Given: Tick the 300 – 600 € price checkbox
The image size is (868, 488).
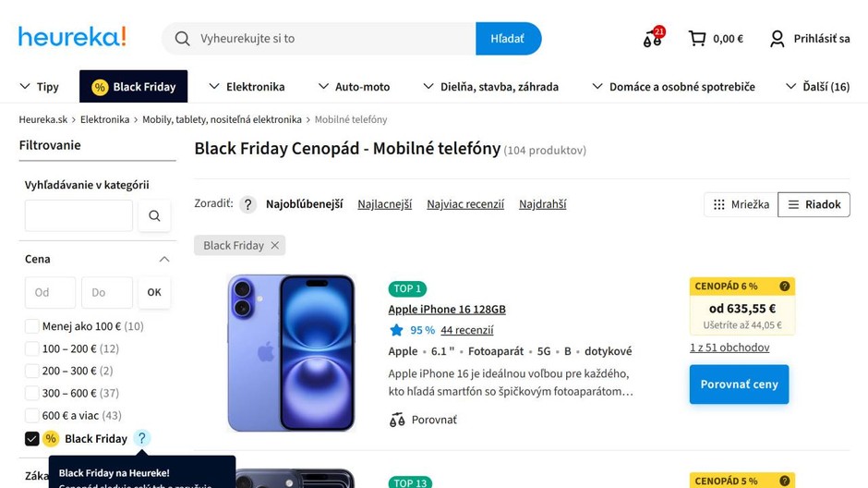Looking at the screenshot, I should (32, 393).
